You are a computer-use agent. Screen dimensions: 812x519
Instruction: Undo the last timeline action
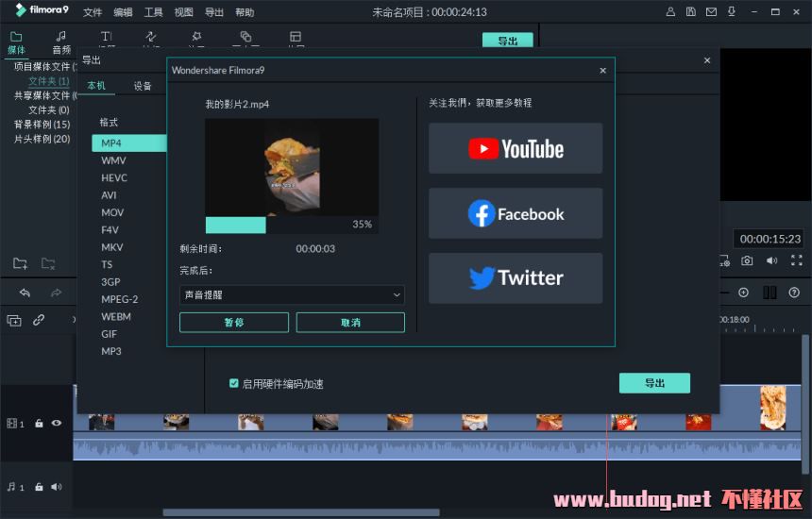(25, 293)
